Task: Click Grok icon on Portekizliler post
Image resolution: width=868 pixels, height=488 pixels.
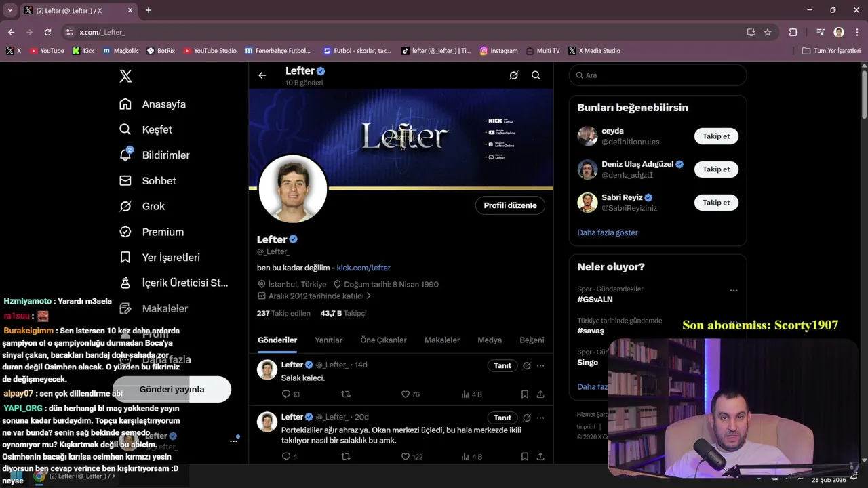Action: (527, 418)
